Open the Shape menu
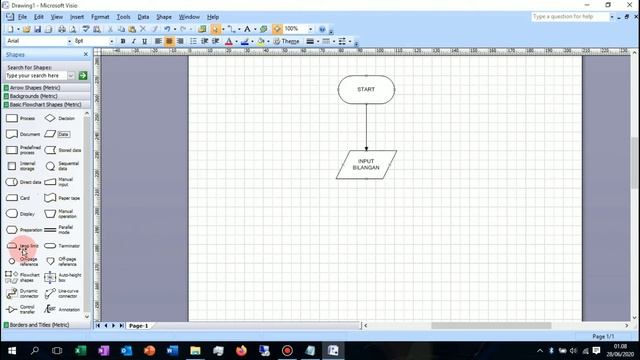This screenshot has height=360, width=640. point(164,17)
